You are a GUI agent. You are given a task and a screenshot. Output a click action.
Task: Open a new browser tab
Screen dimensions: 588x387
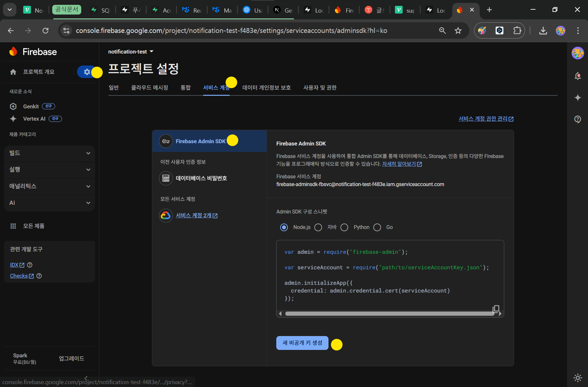tap(489, 10)
